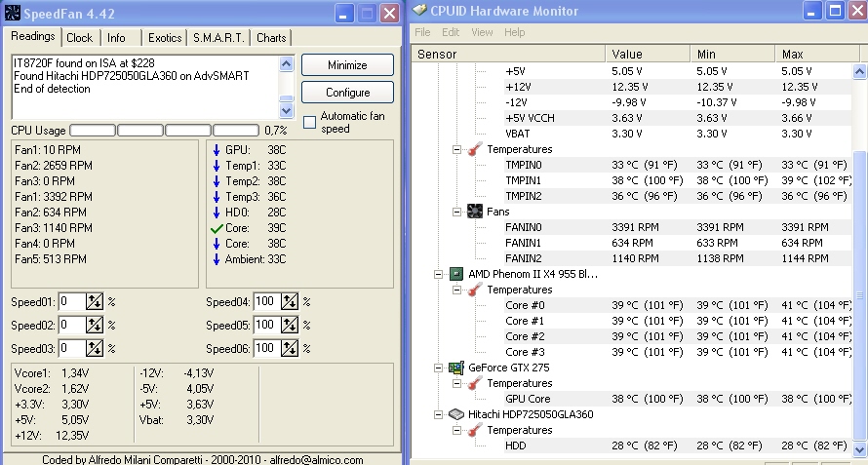The width and height of the screenshot is (868, 465).
Task: Click the green checkmark beside Core 39C
Action: pos(217,228)
